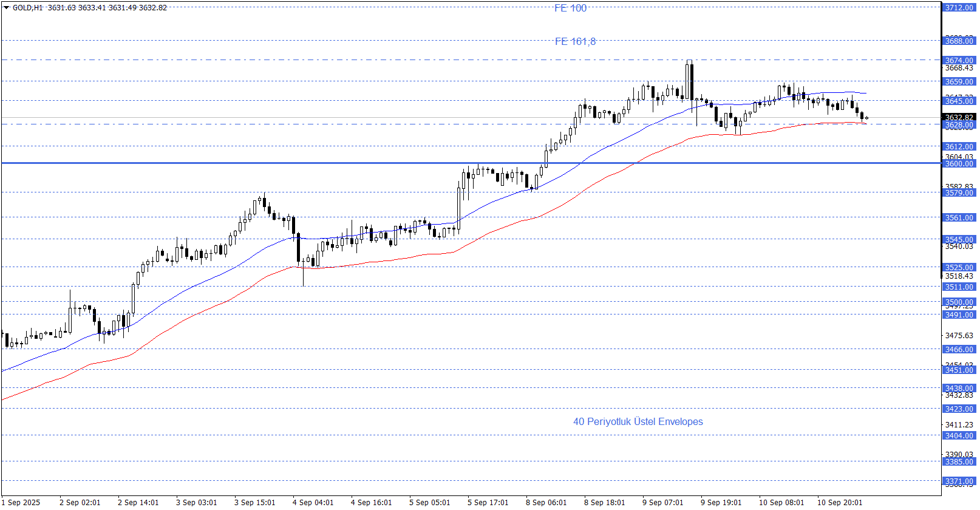
Task: Click the triangle arrow beside GOLD,H1
Action: coord(6,8)
